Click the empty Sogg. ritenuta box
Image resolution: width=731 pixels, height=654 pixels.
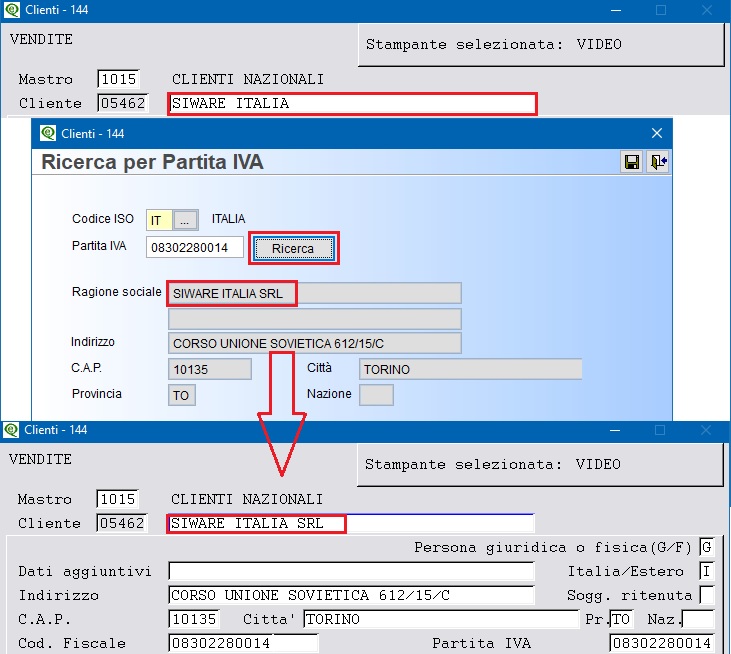tap(707, 595)
